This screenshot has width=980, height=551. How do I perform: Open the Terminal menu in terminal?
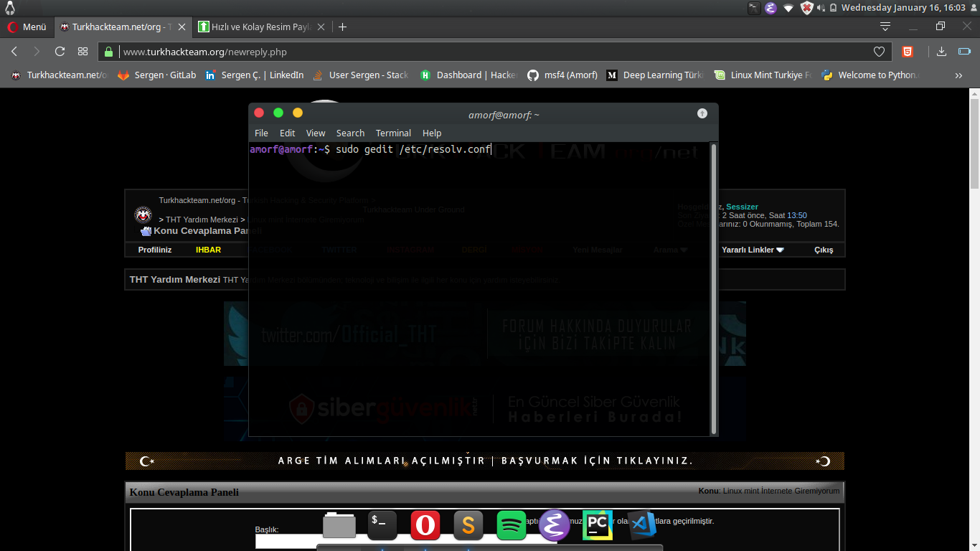coord(393,133)
